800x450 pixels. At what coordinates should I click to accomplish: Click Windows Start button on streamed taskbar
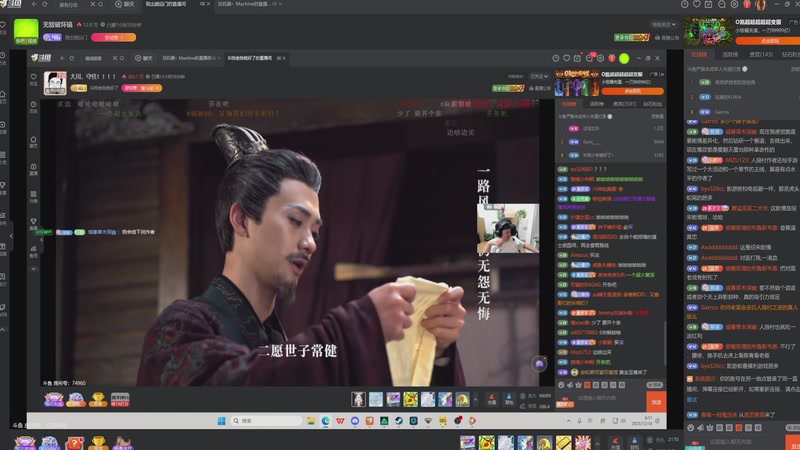tap(221, 421)
